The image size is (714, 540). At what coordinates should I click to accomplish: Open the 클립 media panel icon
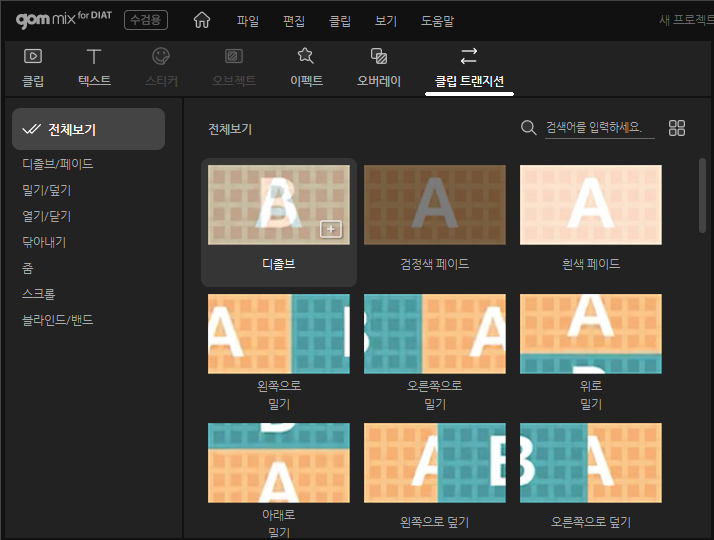(x=33, y=57)
